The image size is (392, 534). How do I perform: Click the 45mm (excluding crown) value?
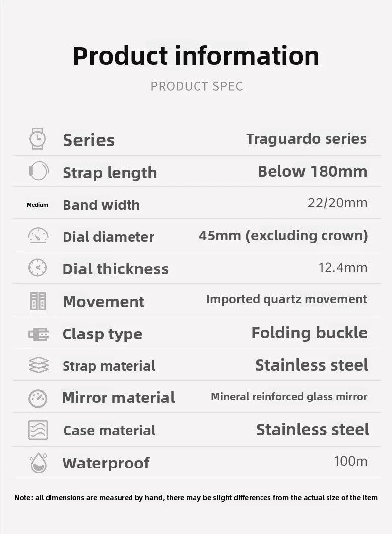(x=284, y=236)
